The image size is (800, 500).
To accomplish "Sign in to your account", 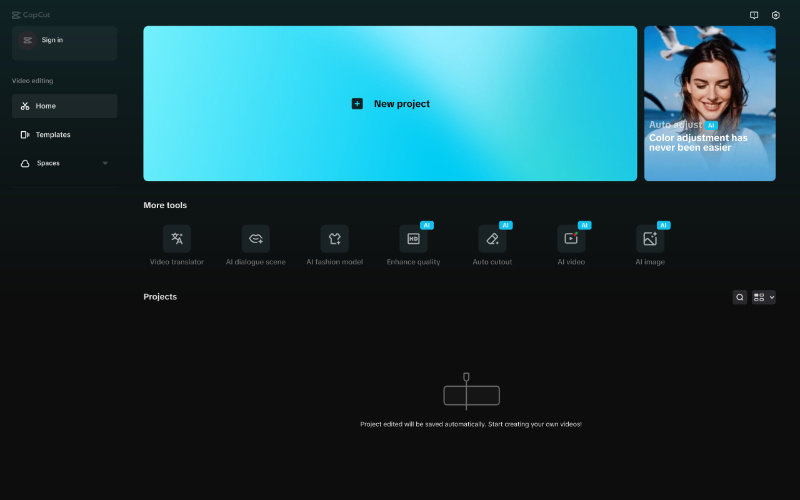I will coord(64,43).
